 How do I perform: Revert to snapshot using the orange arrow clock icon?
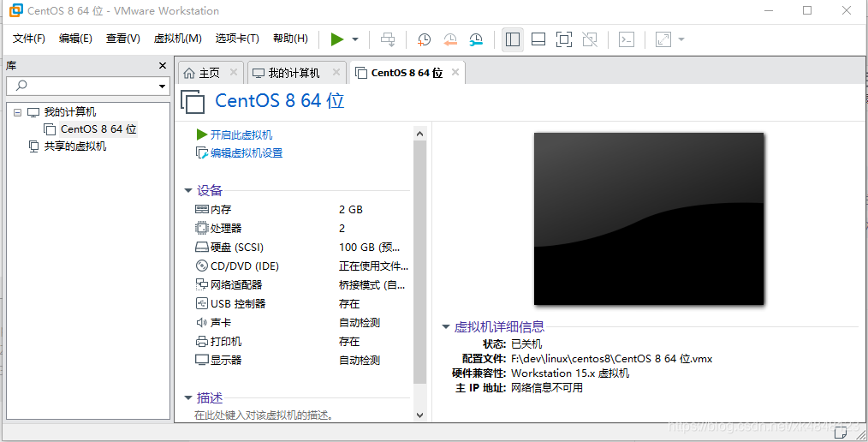click(450, 39)
